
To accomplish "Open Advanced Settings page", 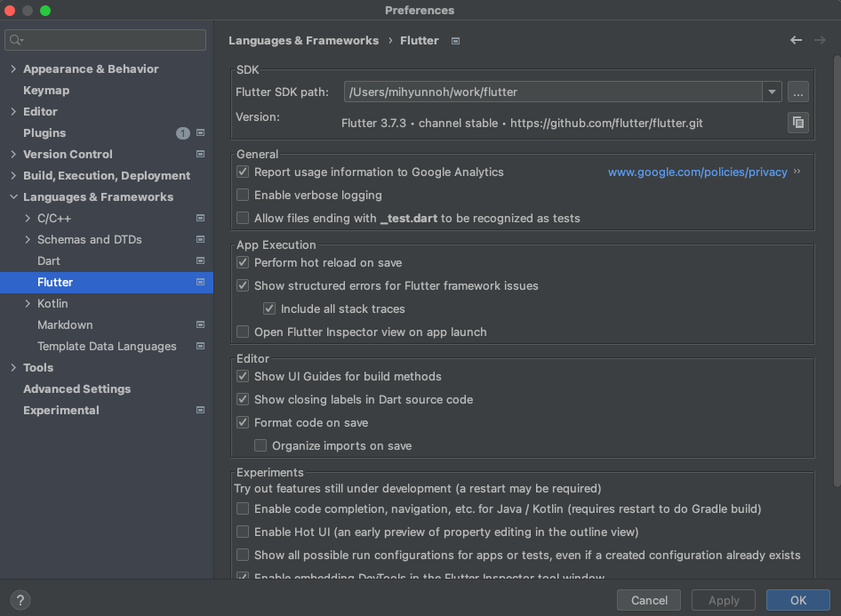I will pyautogui.click(x=76, y=388).
